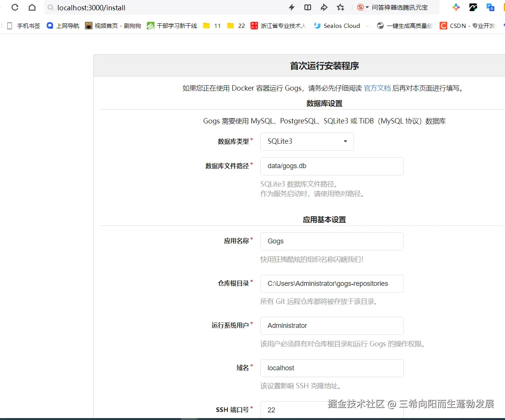Open the Sealos Cloud bookmark
Viewport: 505px width, 420px height.
click(x=337, y=26)
